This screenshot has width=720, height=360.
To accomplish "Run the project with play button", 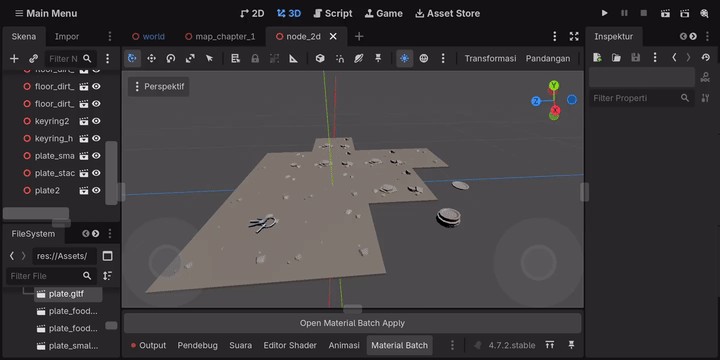I will tap(605, 13).
